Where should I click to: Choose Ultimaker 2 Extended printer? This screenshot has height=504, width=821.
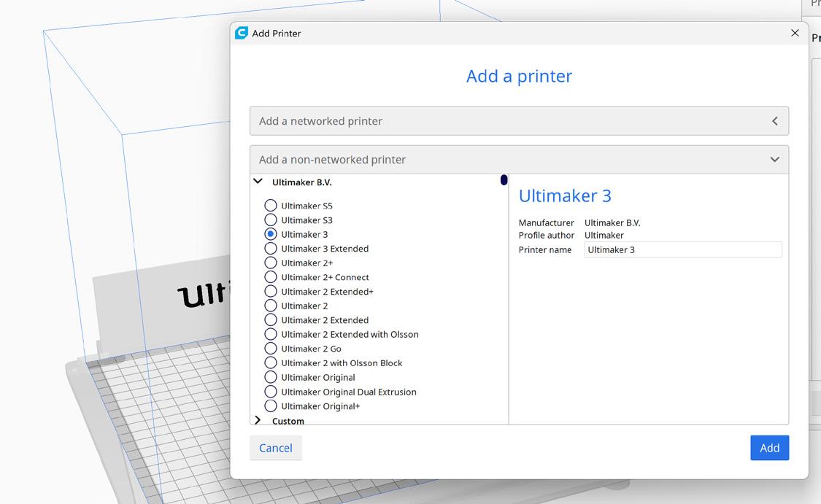(271, 319)
